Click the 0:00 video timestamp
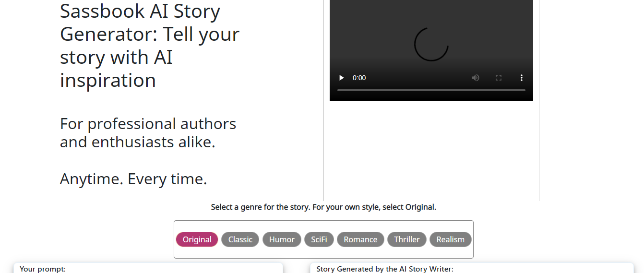644x273 pixels. tap(359, 78)
